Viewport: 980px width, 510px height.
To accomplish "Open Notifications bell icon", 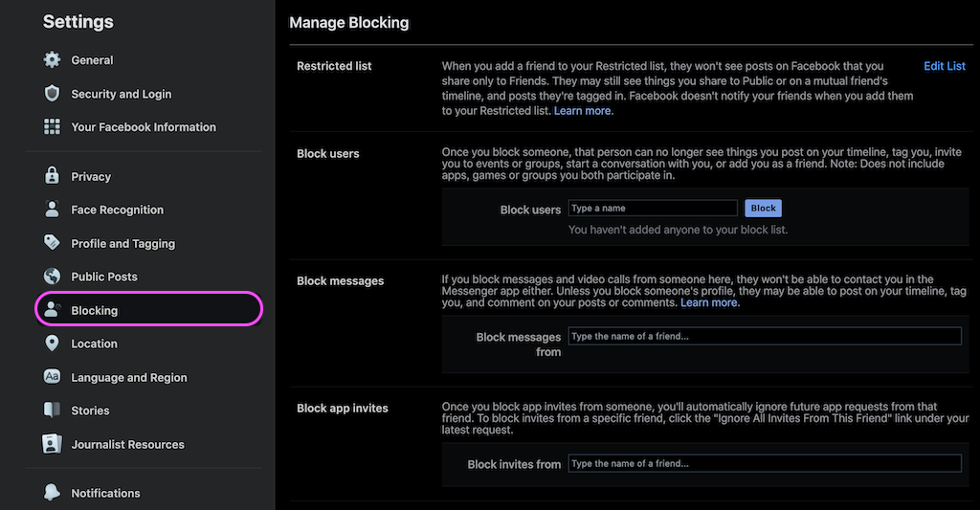I will pyautogui.click(x=52, y=493).
